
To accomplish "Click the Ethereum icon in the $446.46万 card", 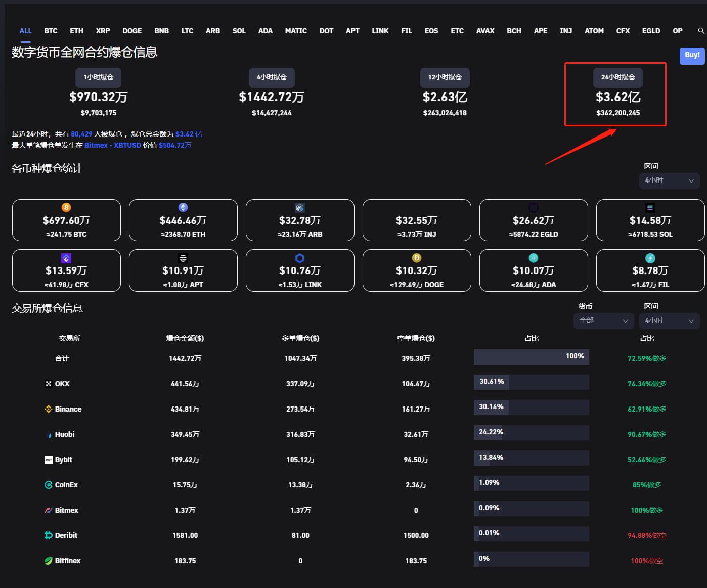I will (183, 207).
